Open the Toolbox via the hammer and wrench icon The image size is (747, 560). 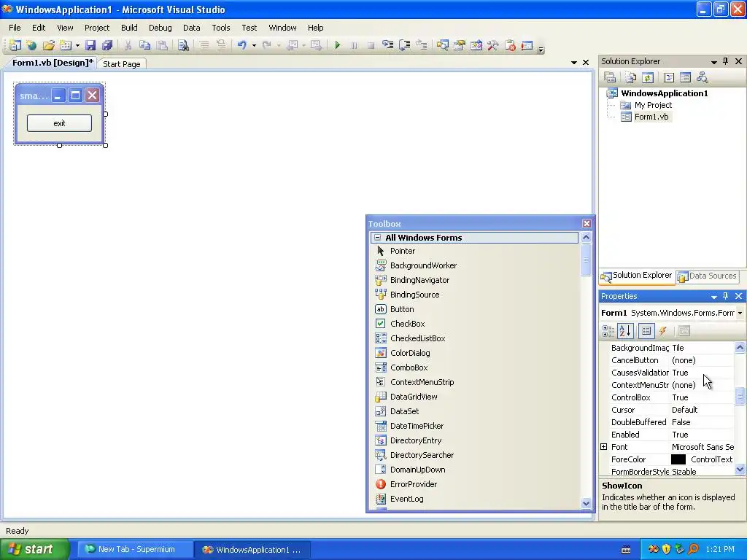[x=492, y=45]
